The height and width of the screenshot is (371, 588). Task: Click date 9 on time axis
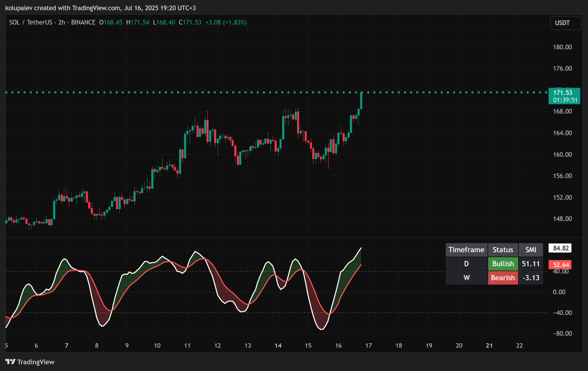(x=127, y=346)
